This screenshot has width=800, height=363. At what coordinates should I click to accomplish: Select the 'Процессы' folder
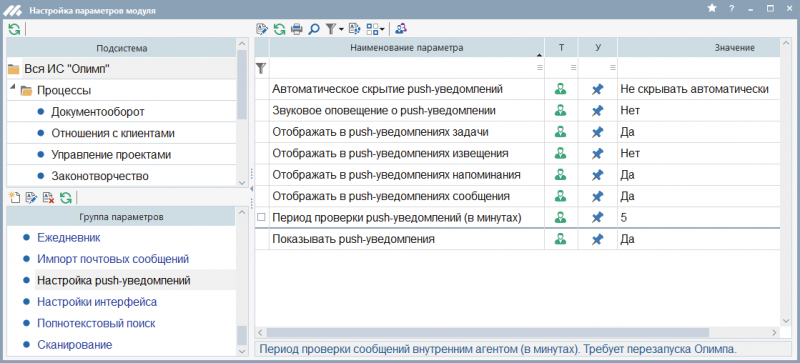tap(64, 91)
